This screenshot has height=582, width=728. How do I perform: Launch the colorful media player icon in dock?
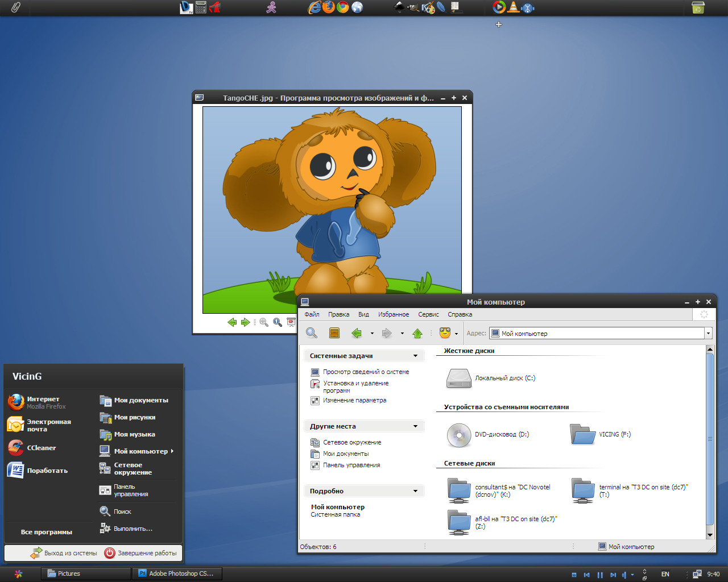click(x=499, y=7)
